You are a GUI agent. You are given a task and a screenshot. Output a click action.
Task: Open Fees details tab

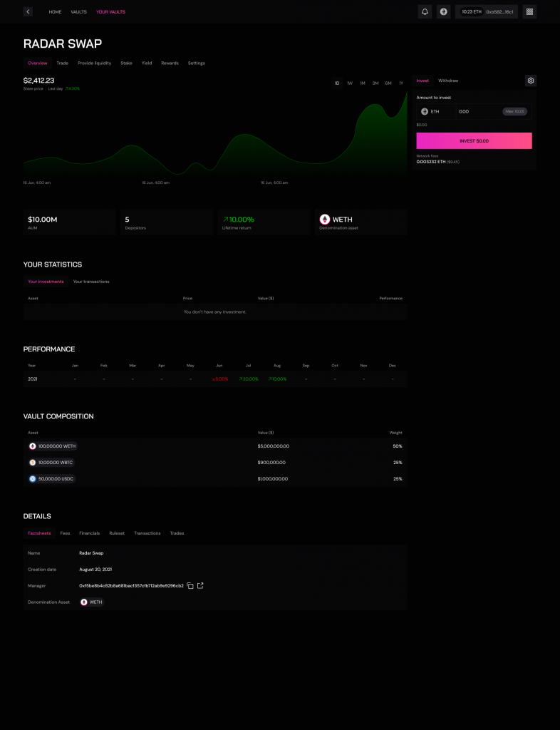tap(65, 533)
